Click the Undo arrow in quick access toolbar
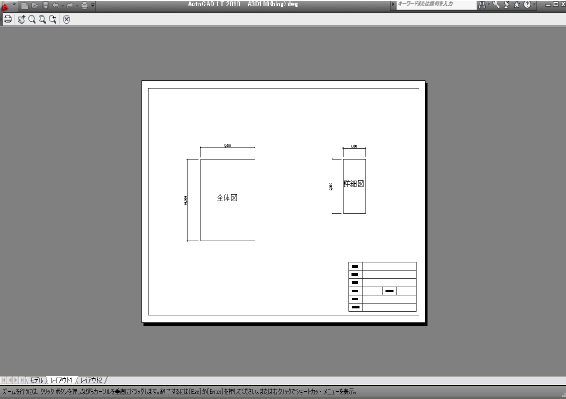 56,6
